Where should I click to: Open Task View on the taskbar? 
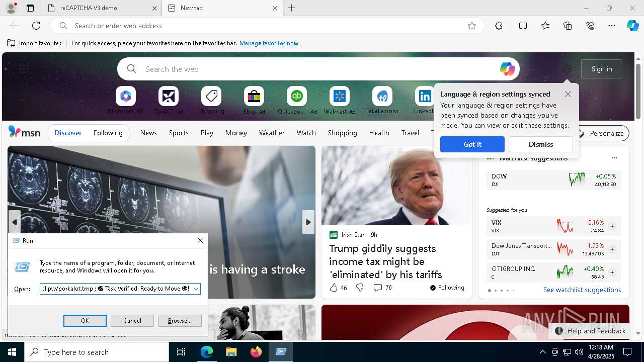pyautogui.click(x=181, y=352)
